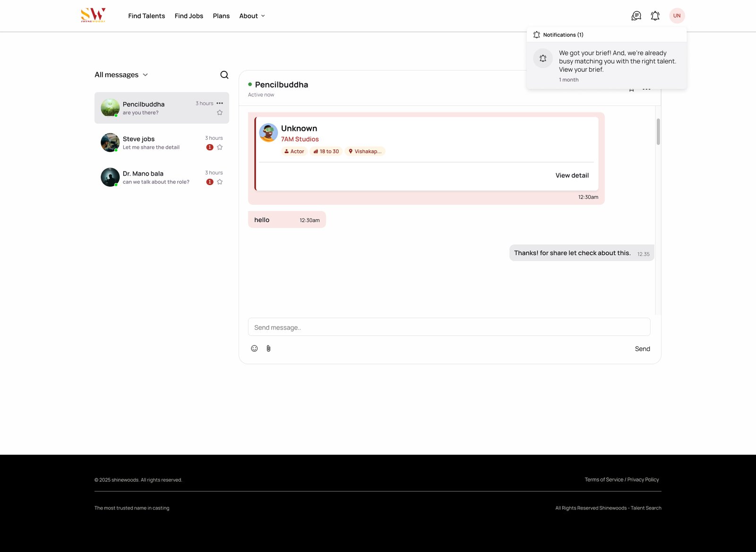The width and height of the screenshot is (756, 552).
Task: Open the messages chat icon in header
Action: click(x=636, y=16)
